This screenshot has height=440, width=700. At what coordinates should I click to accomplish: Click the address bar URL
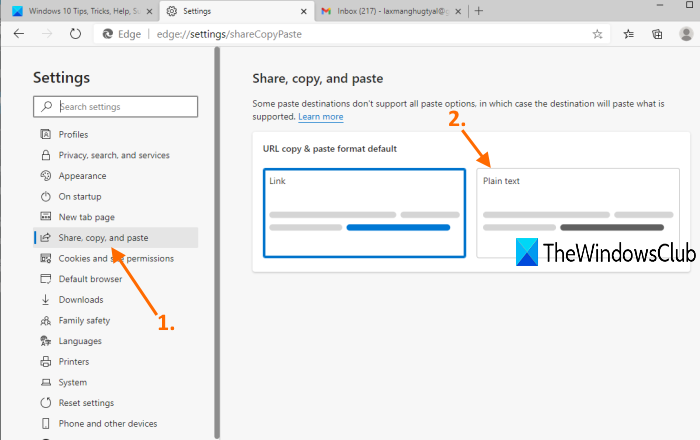click(229, 34)
